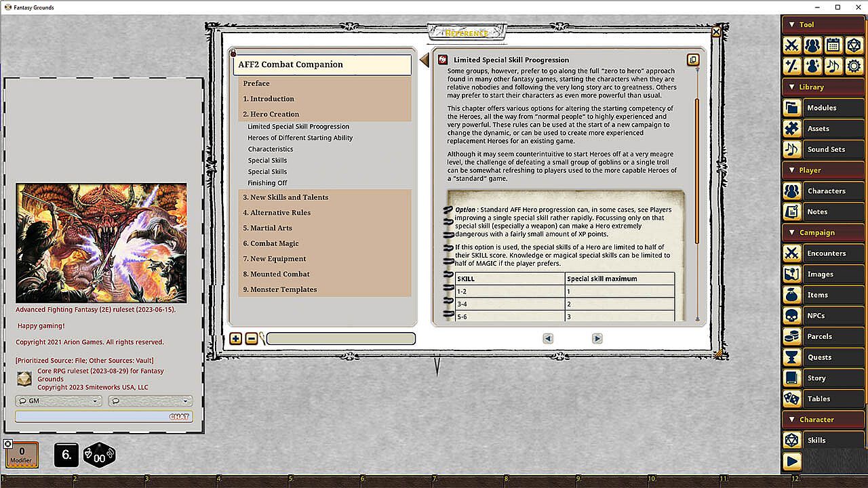868x488 pixels.
Task: Click the d6 die on desktop
Action: [66, 455]
